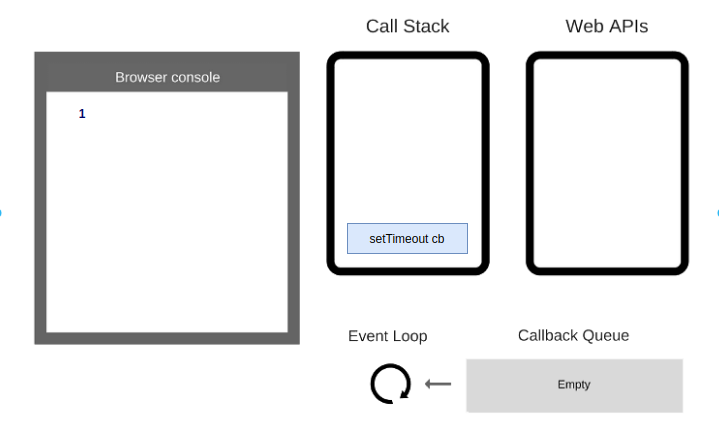Click the circular Event Loop arrow icon
Screen dimensions: 719x426
[390, 384]
